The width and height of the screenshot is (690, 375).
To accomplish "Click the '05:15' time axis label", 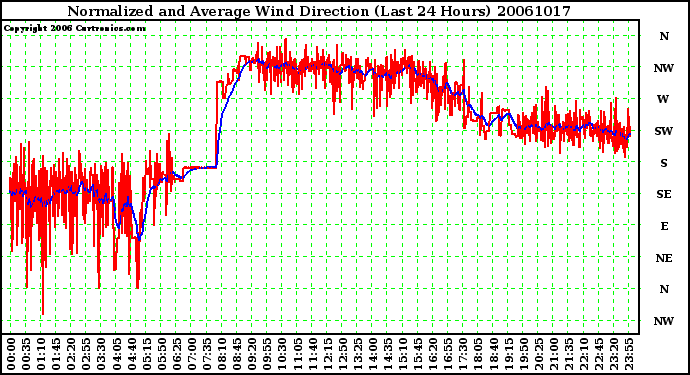I will point(147,354).
